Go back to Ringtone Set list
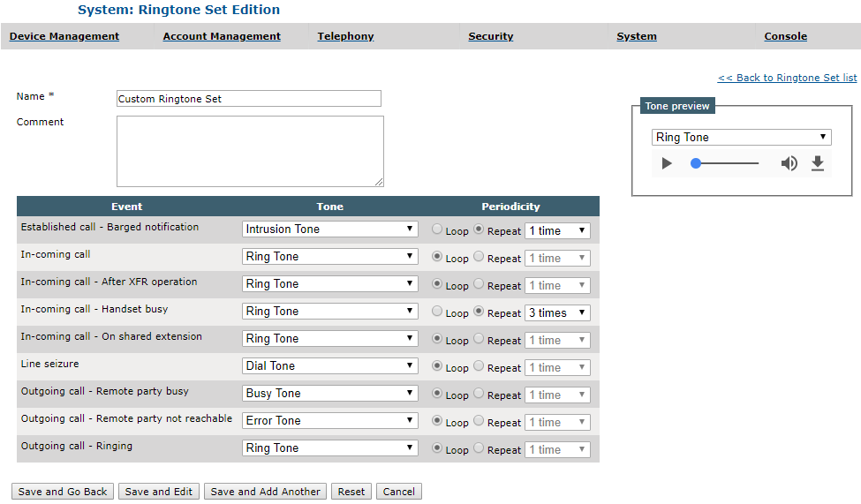 pos(787,78)
